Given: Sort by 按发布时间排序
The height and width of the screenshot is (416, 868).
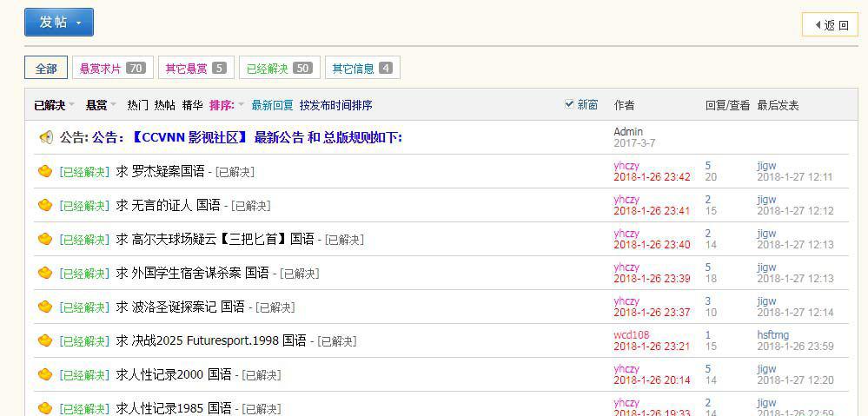Looking at the screenshot, I should (x=336, y=105).
